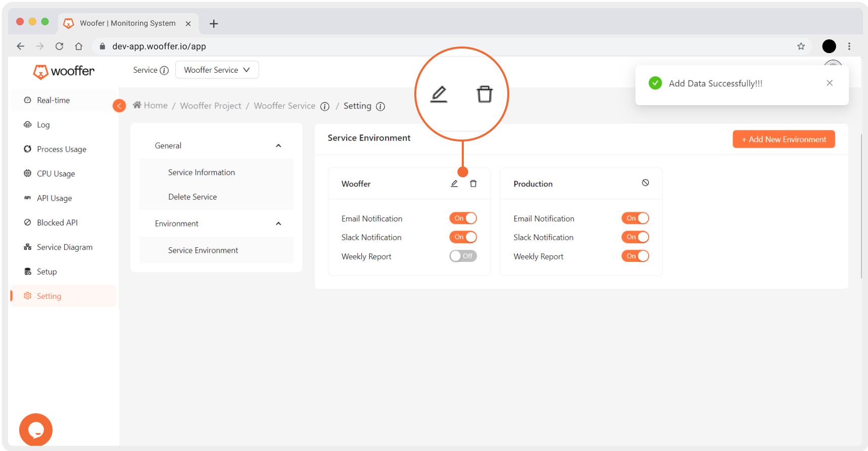Click info icon beside Setting breadcrumb

coord(380,106)
